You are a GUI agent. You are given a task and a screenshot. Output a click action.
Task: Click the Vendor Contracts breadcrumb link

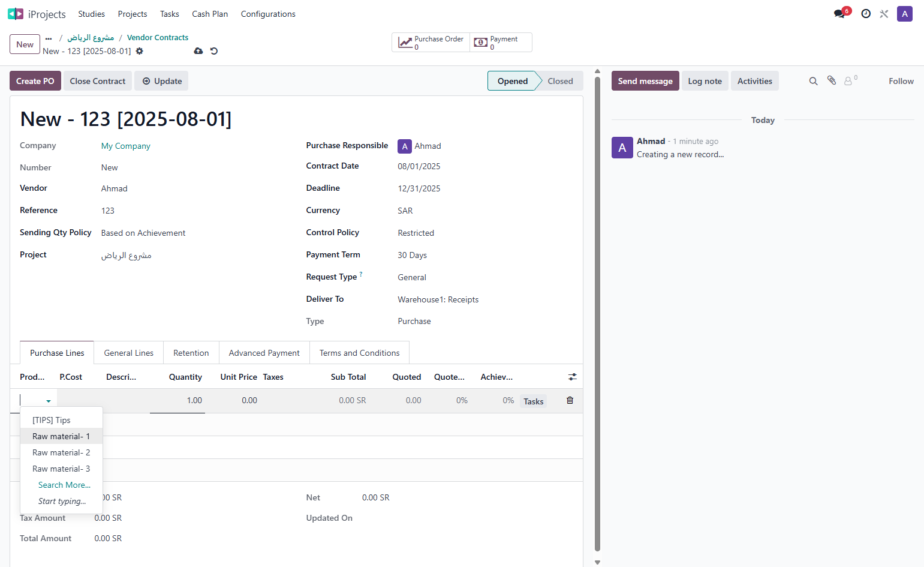158,37
